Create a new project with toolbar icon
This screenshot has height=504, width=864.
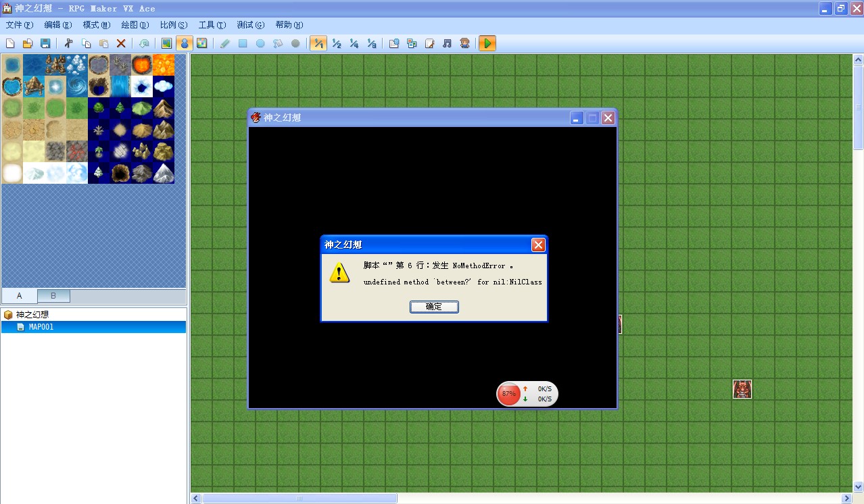[10, 44]
